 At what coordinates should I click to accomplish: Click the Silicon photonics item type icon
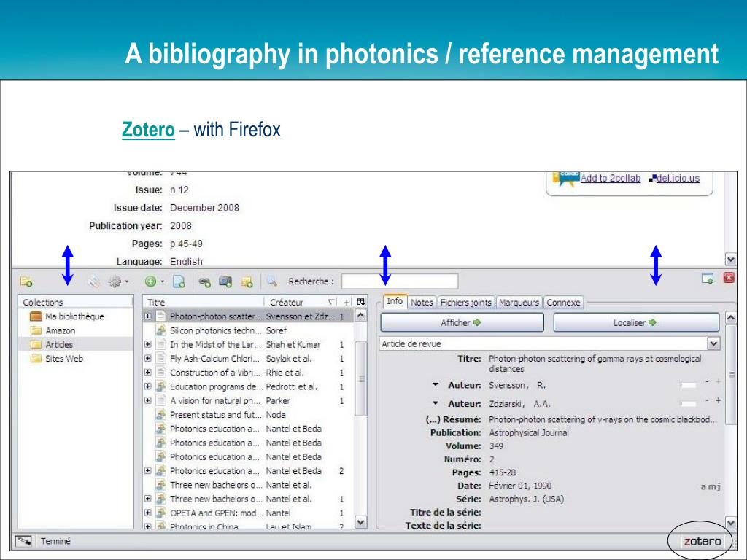pos(161,330)
